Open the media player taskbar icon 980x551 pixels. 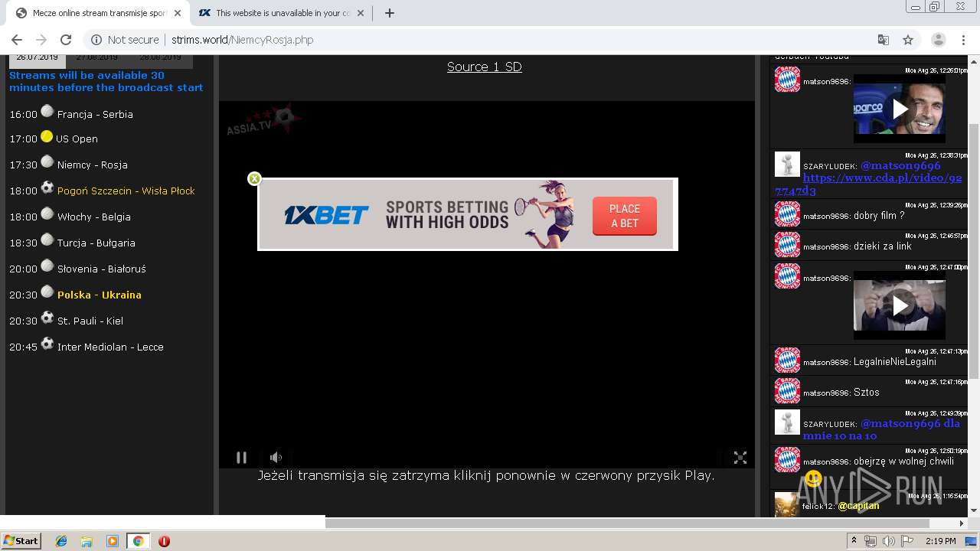113,541
